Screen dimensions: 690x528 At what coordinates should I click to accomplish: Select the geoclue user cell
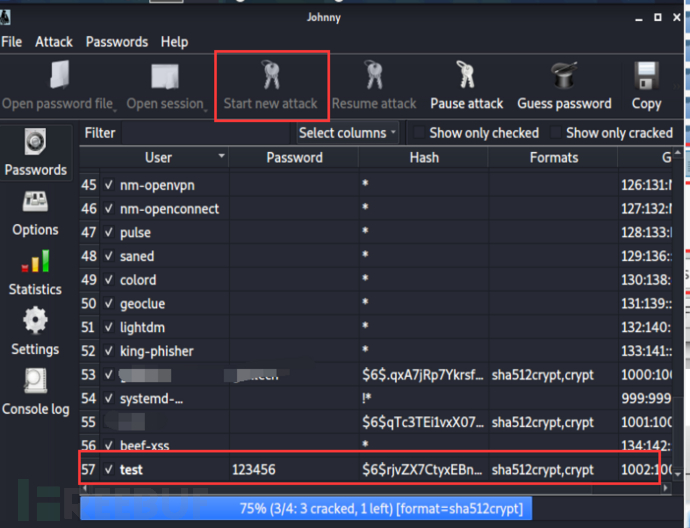point(165,304)
